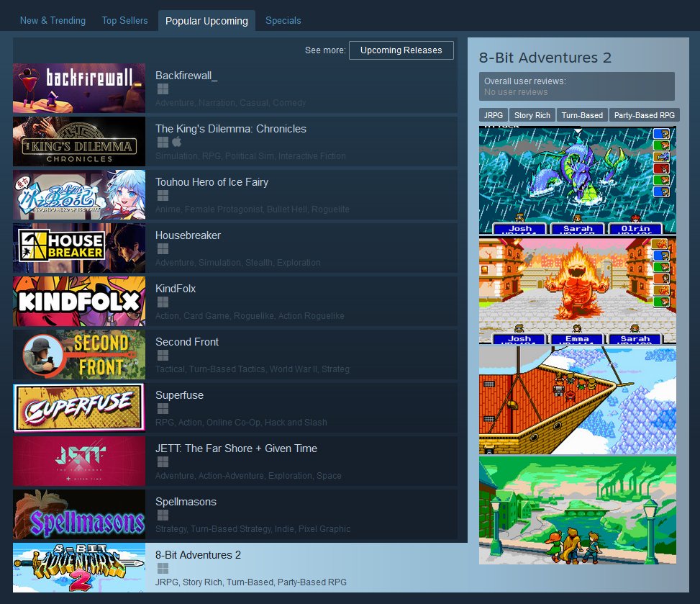Click Windows icon under 8-Bit Adventures 2

[x=163, y=568]
